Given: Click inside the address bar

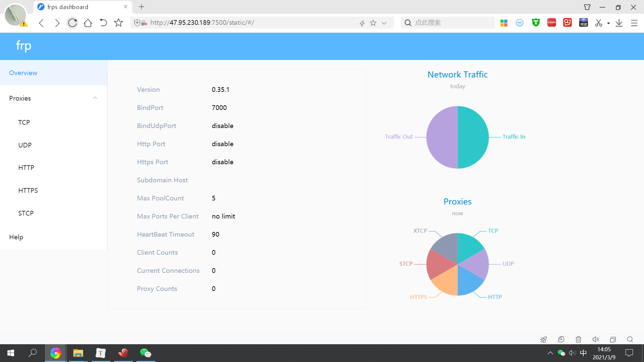Looking at the screenshot, I should (x=235, y=22).
